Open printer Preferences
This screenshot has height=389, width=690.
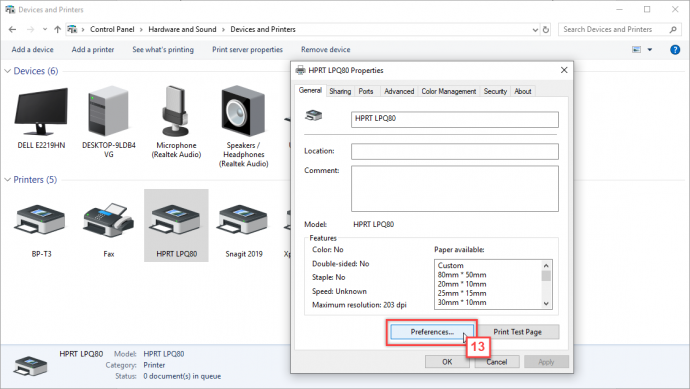click(432, 332)
